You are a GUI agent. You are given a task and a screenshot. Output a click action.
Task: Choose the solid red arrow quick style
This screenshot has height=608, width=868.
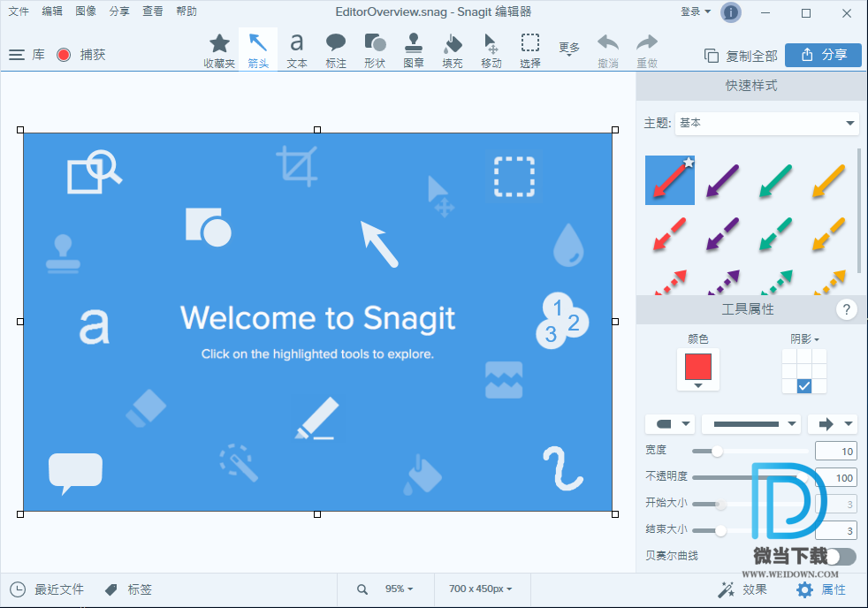point(670,180)
